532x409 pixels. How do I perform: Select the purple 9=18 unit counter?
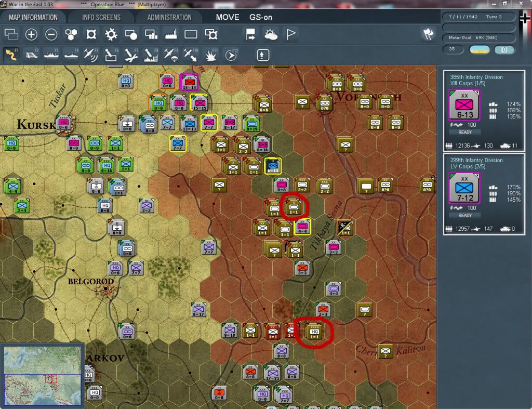pyautogui.click(x=230, y=330)
